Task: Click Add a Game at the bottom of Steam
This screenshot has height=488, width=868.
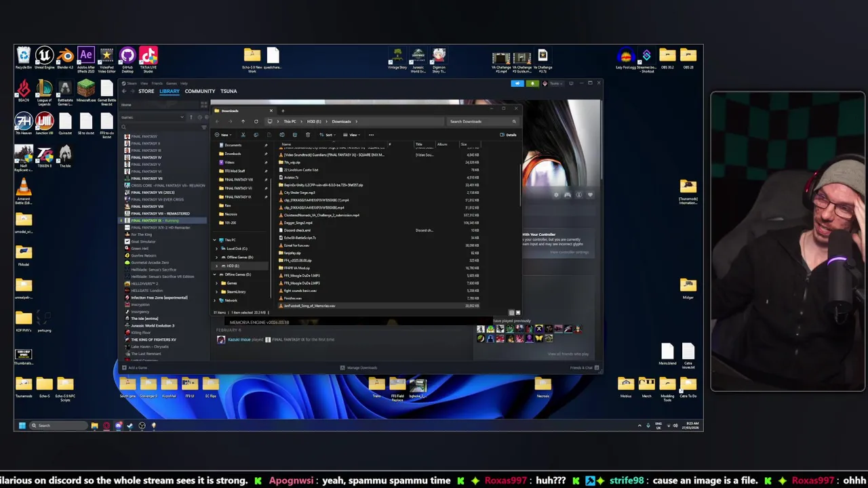Action: (x=134, y=367)
